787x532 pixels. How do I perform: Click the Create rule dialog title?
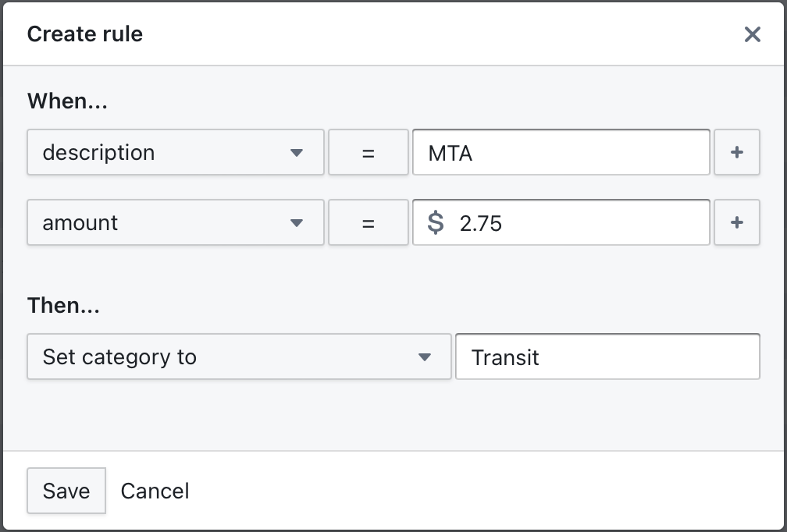coord(84,34)
